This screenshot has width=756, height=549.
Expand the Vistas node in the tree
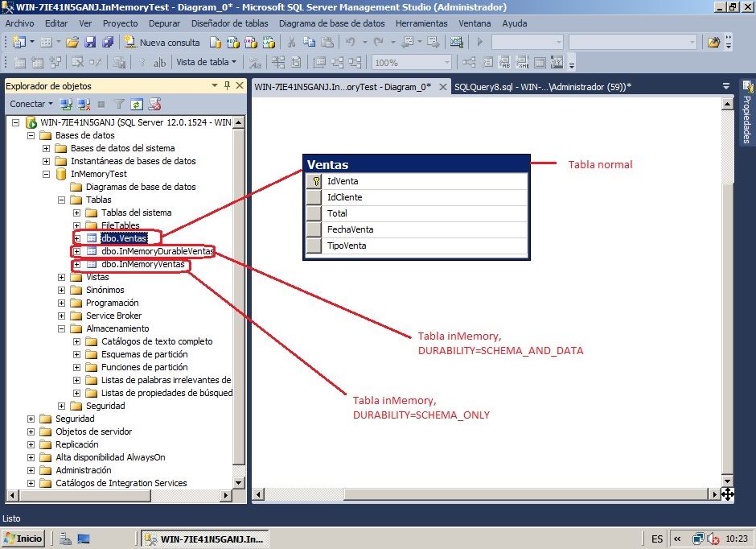(60, 277)
